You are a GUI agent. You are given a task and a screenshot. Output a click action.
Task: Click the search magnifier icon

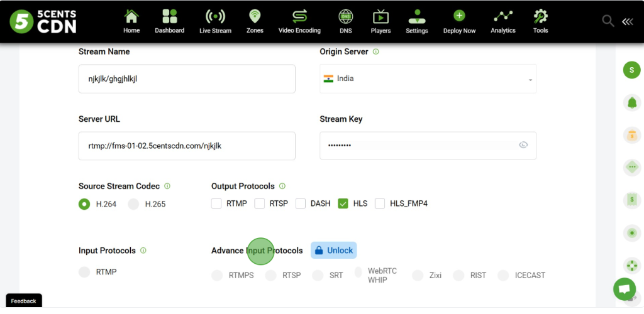tap(608, 21)
